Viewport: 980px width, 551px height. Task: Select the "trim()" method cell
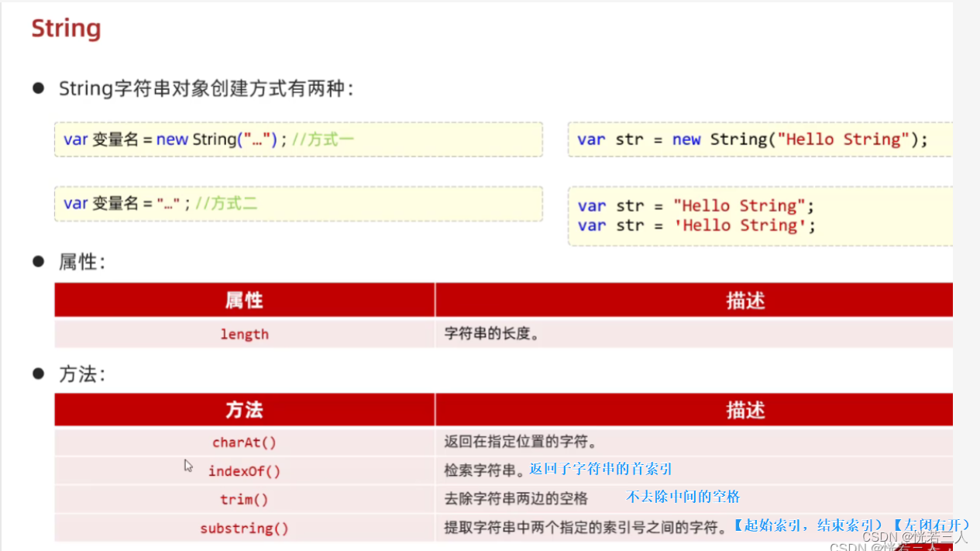click(x=244, y=499)
